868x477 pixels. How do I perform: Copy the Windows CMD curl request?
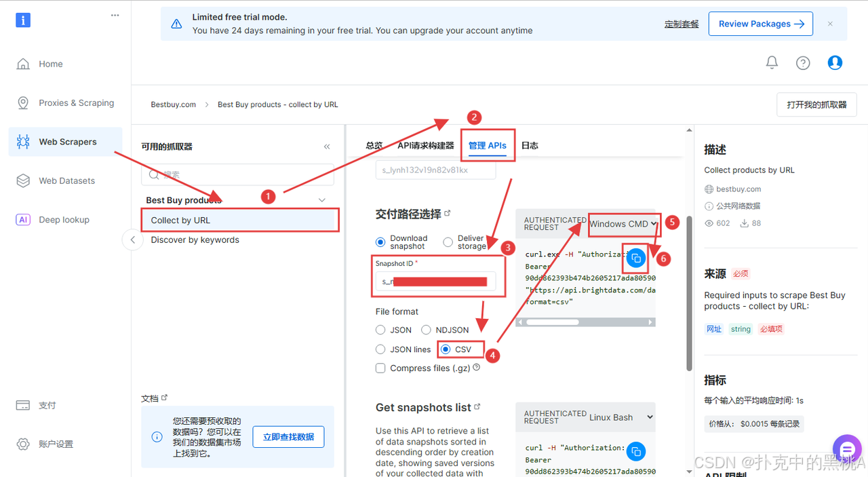[636, 258]
